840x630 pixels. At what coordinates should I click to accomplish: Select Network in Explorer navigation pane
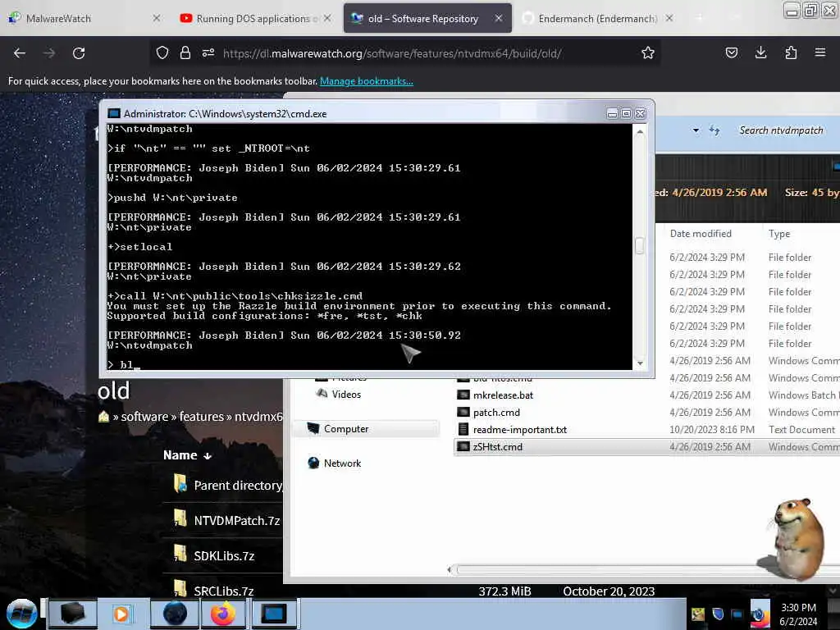coord(342,463)
